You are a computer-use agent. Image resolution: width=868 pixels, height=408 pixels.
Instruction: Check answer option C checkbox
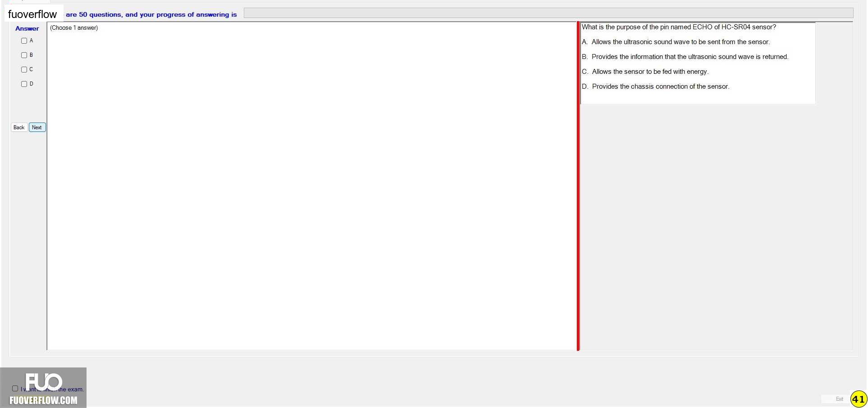pyautogui.click(x=24, y=70)
